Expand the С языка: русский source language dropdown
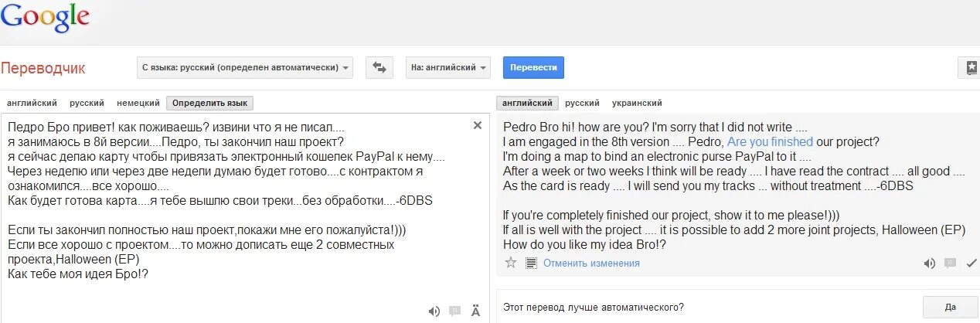The image size is (980, 323). (x=245, y=67)
